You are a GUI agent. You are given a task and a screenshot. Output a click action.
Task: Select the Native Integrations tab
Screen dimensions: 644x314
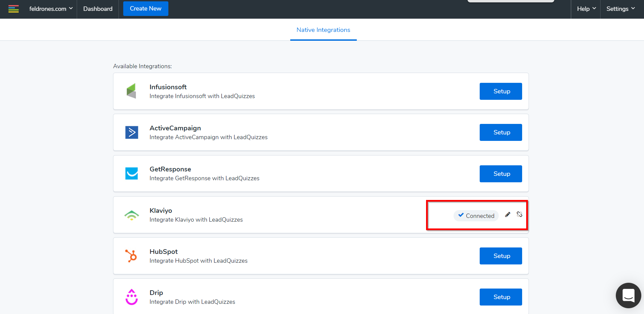pyautogui.click(x=323, y=30)
